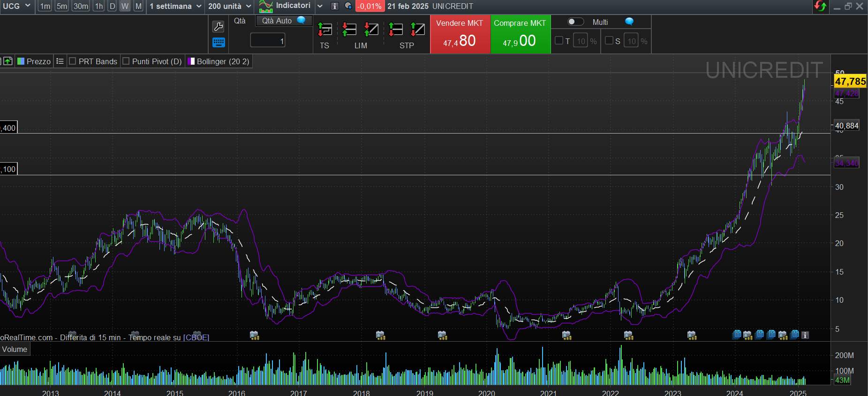Image resolution: width=868 pixels, height=396 pixels.
Task: Click the trailing stop TS order icon
Action: coord(325,30)
